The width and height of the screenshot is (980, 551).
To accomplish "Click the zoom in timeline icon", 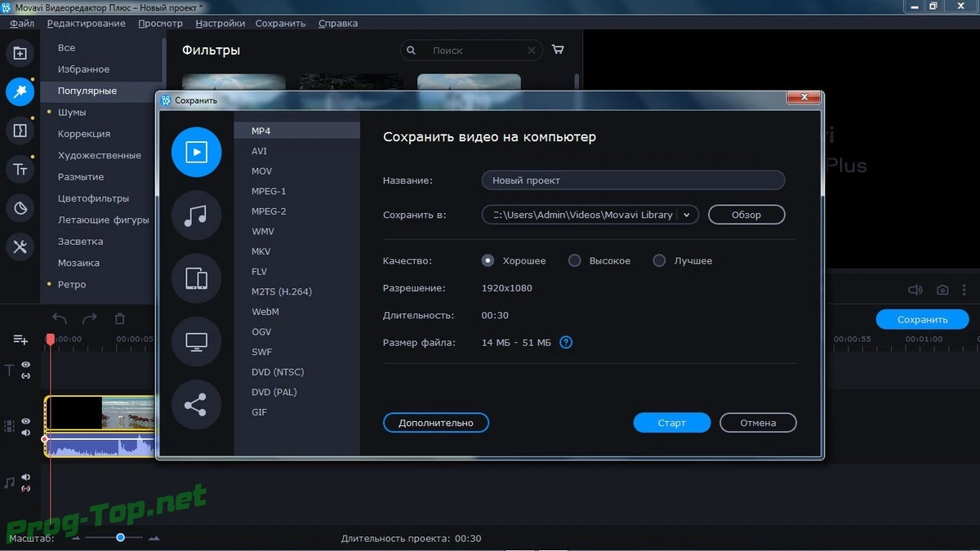I will coord(154,538).
